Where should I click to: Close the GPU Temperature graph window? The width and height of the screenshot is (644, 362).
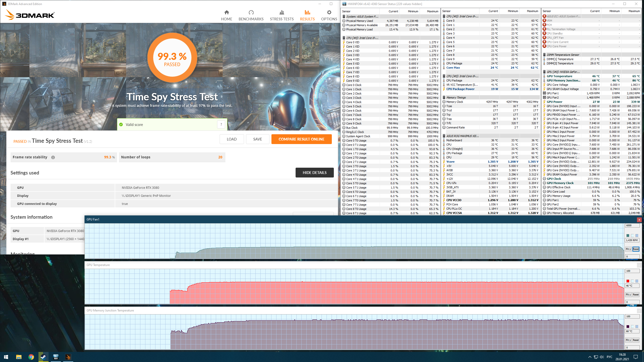point(639,265)
